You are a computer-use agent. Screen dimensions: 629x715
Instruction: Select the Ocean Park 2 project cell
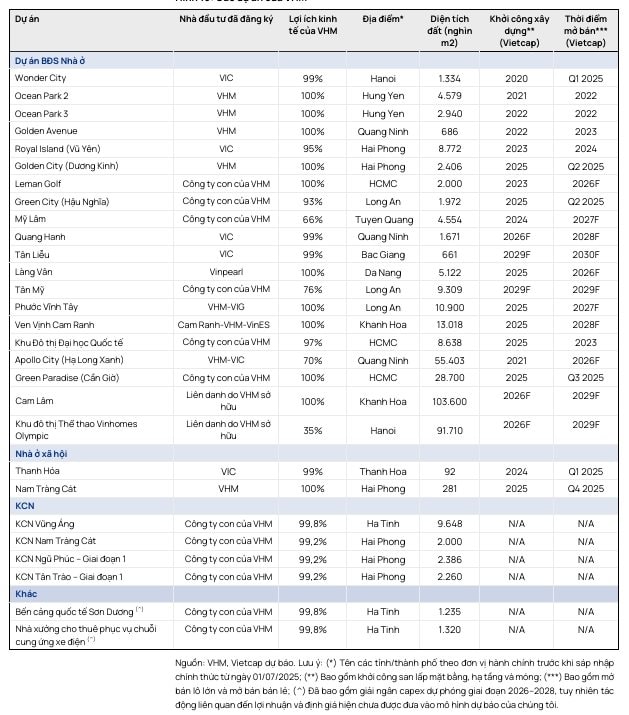pyautogui.click(x=42, y=96)
